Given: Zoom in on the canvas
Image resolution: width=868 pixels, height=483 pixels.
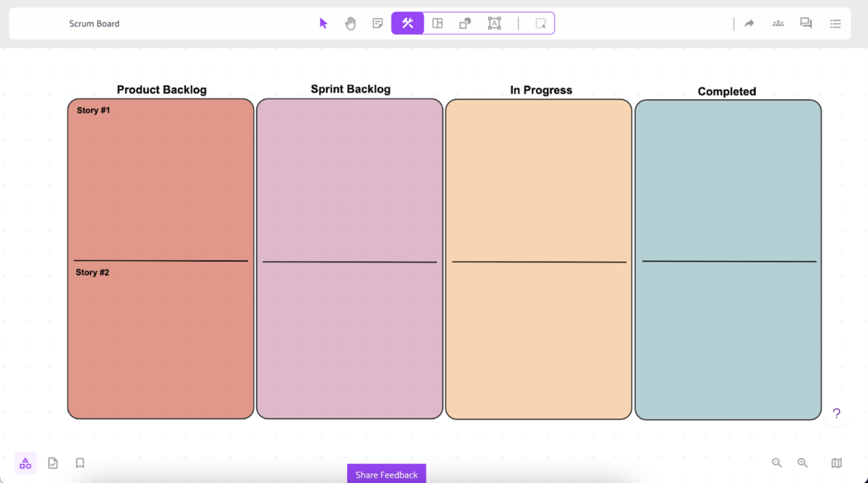Looking at the screenshot, I should pyautogui.click(x=803, y=463).
